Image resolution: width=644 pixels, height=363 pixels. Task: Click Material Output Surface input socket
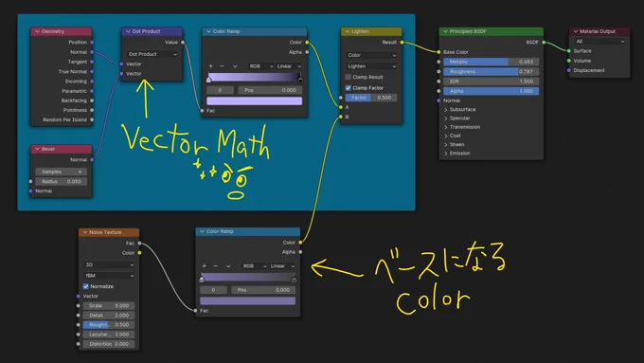(569, 51)
